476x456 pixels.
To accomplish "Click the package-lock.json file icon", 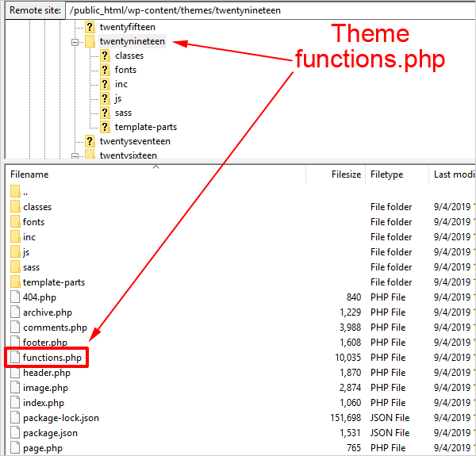I will tap(15, 418).
